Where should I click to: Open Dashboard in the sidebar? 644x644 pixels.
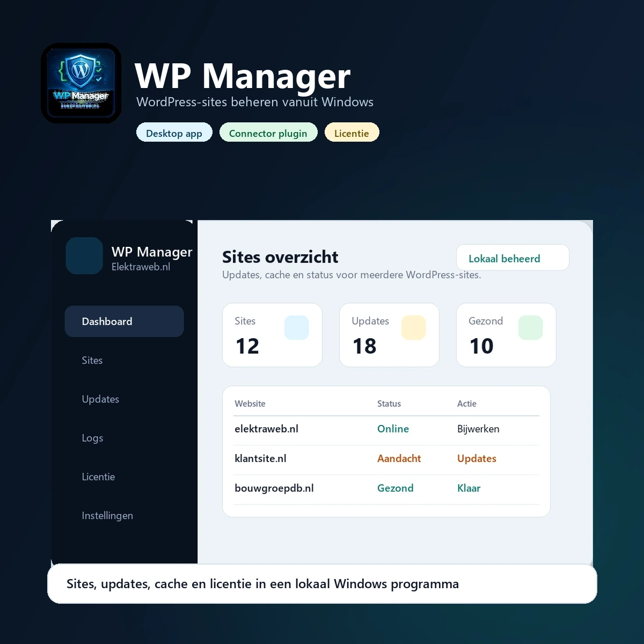coord(124,321)
